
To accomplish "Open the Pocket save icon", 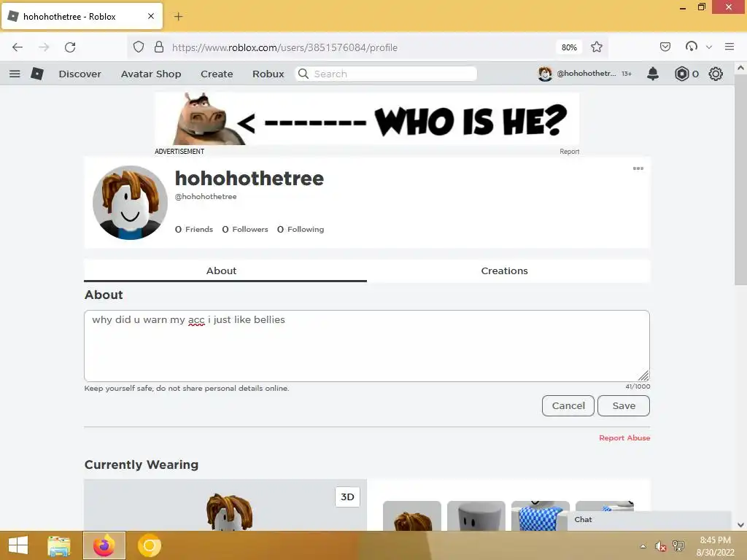I will point(665,47).
